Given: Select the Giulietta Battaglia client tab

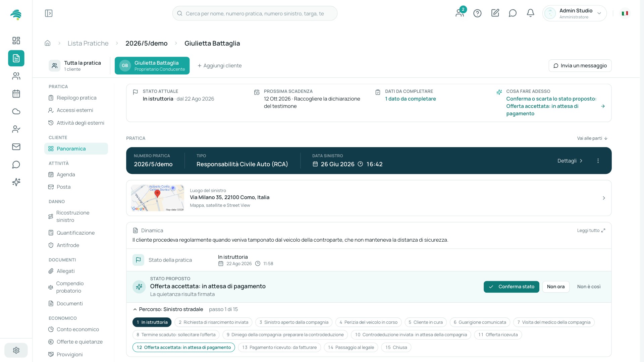Looking at the screenshot, I should point(152,66).
